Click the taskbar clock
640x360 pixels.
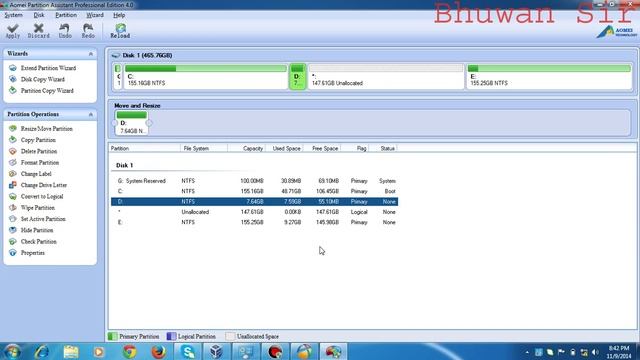coord(619,352)
